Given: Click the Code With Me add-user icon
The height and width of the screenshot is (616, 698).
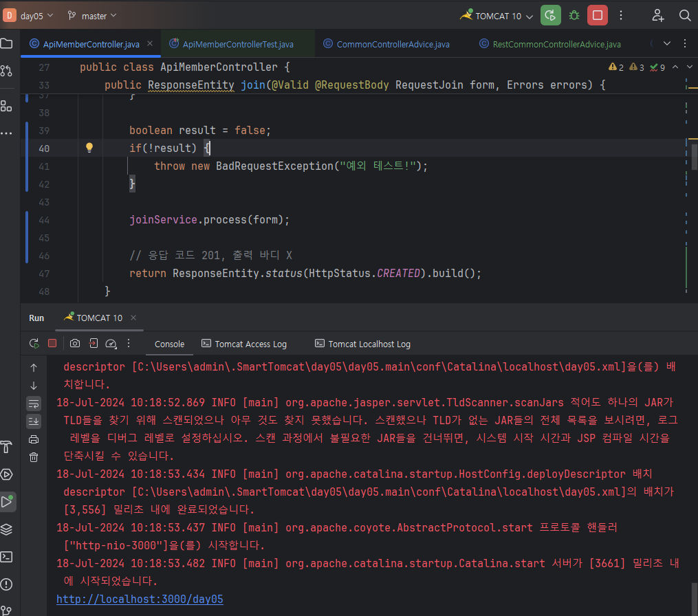Looking at the screenshot, I should pos(658,15).
